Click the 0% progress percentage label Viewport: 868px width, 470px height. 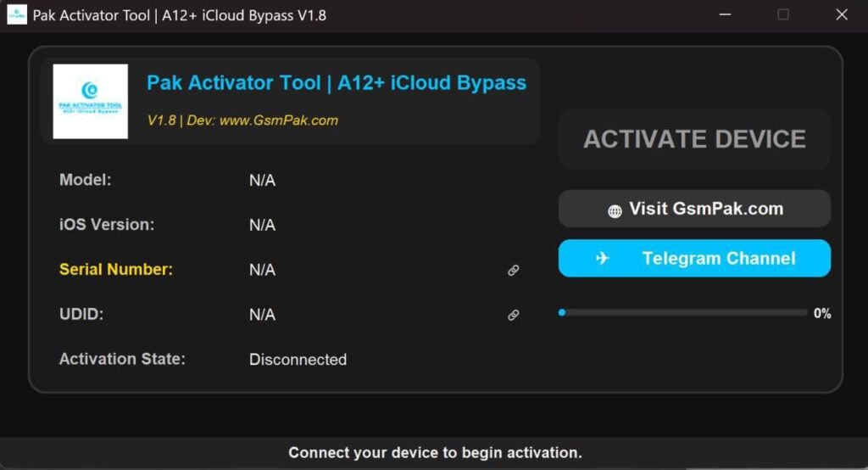(821, 313)
